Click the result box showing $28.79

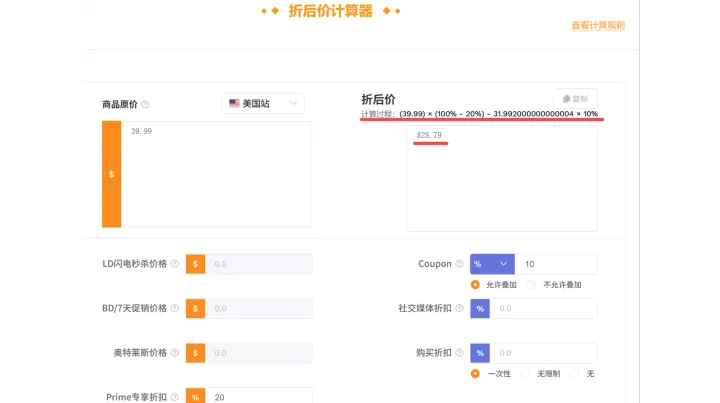tap(502, 179)
